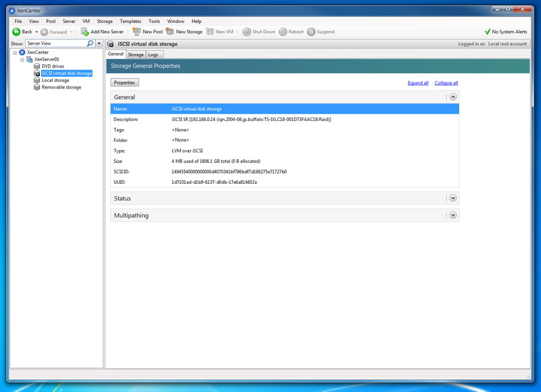Click the UUID value
This screenshot has width=541, height=392.
click(214, 182)
